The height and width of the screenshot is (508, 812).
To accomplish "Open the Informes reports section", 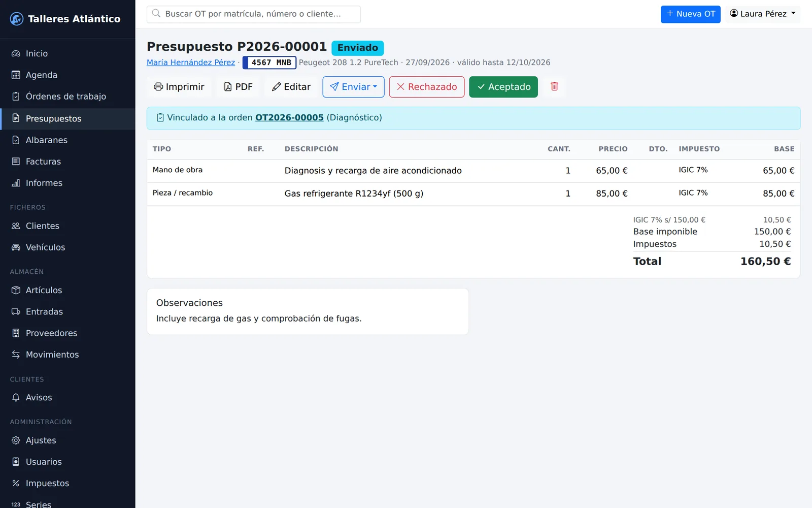I will [x=67, y=183].
